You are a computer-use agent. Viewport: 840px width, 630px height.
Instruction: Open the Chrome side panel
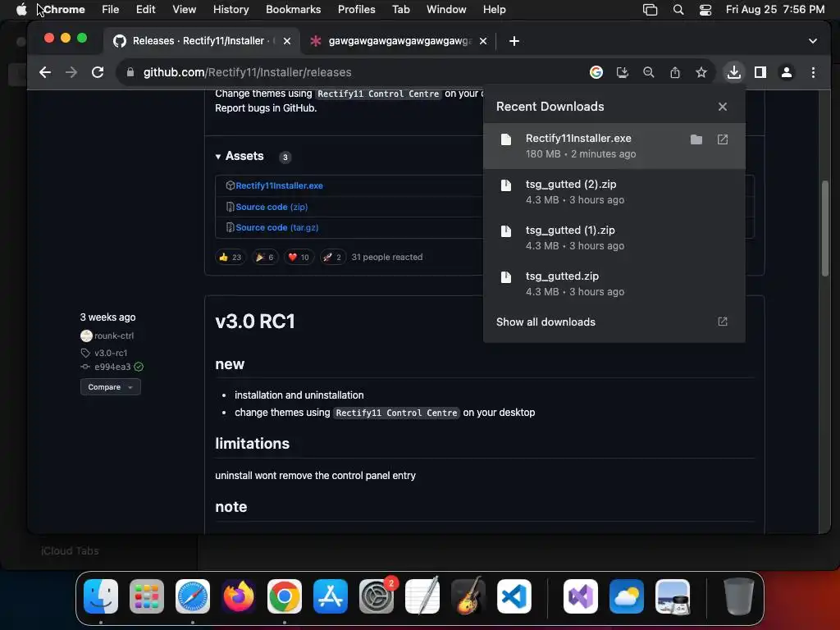[760, 72]
